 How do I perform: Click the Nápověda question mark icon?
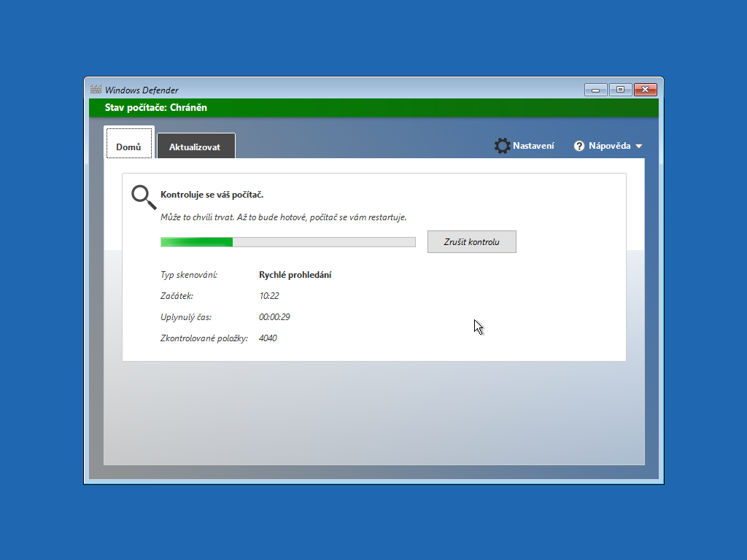pyautogui.click(x=578, y=146)
